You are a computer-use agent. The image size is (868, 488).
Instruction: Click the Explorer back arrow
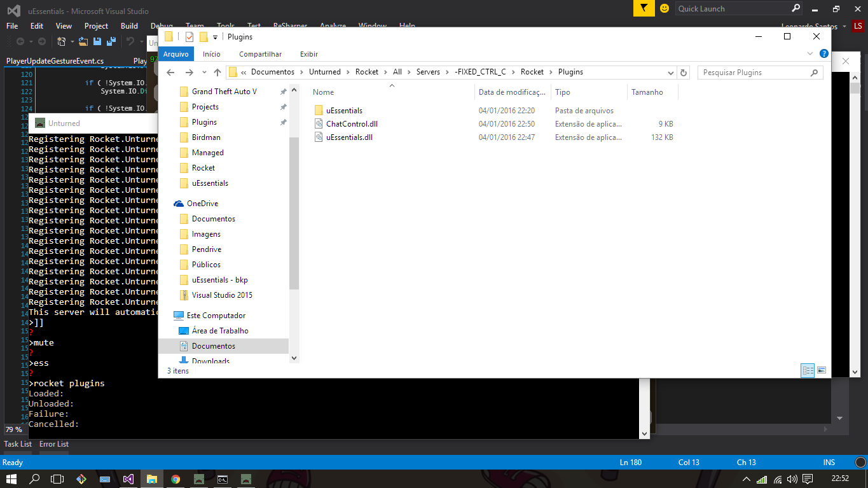coord(170,73)
